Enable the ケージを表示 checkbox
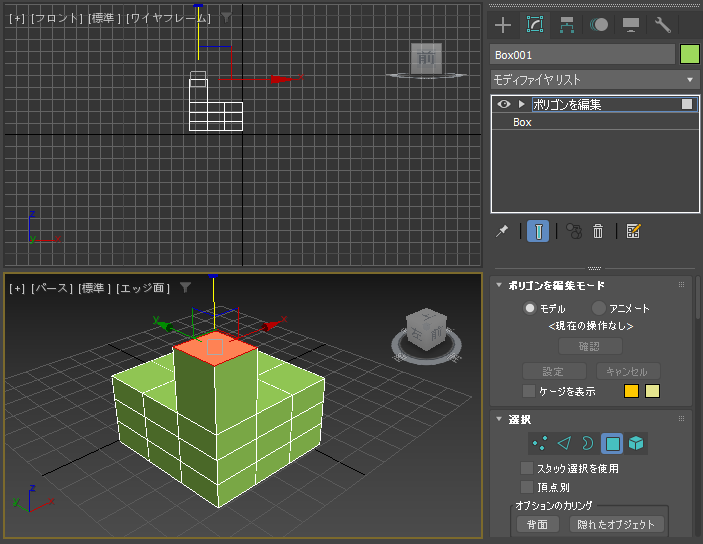 coord(529,391)
